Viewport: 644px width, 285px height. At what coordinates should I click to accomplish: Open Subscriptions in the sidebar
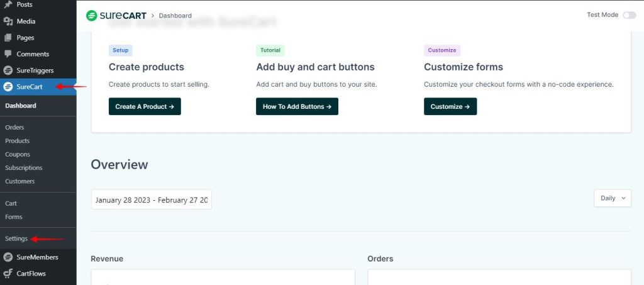tap(24, 168)
